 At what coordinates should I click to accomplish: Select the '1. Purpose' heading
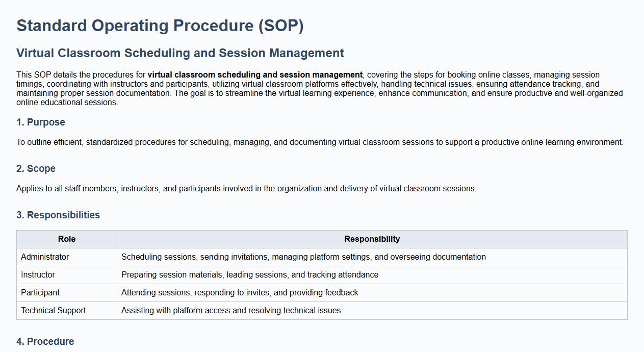(x=41, y=122)
